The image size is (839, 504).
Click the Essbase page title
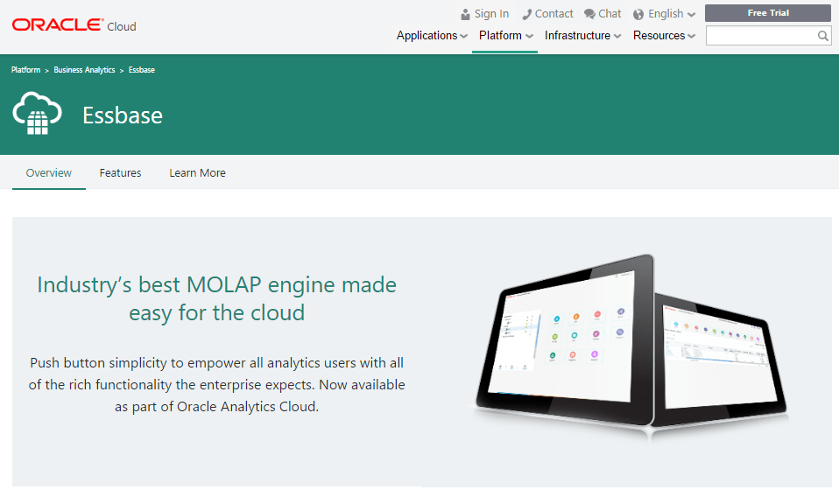point(123,115)
